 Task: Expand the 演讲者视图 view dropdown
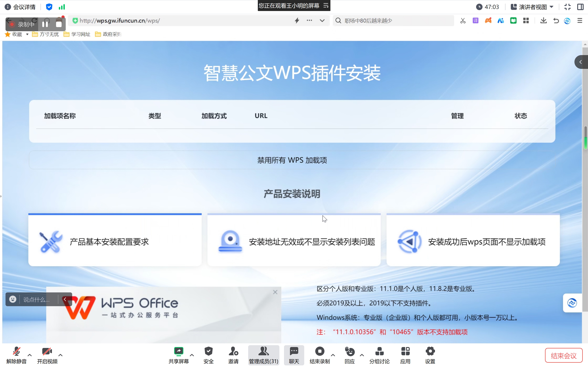pyautogui.click(x=551, y=7)
